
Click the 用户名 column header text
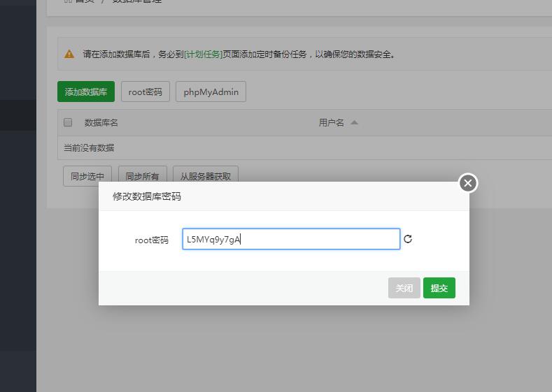tap(332, 123)
